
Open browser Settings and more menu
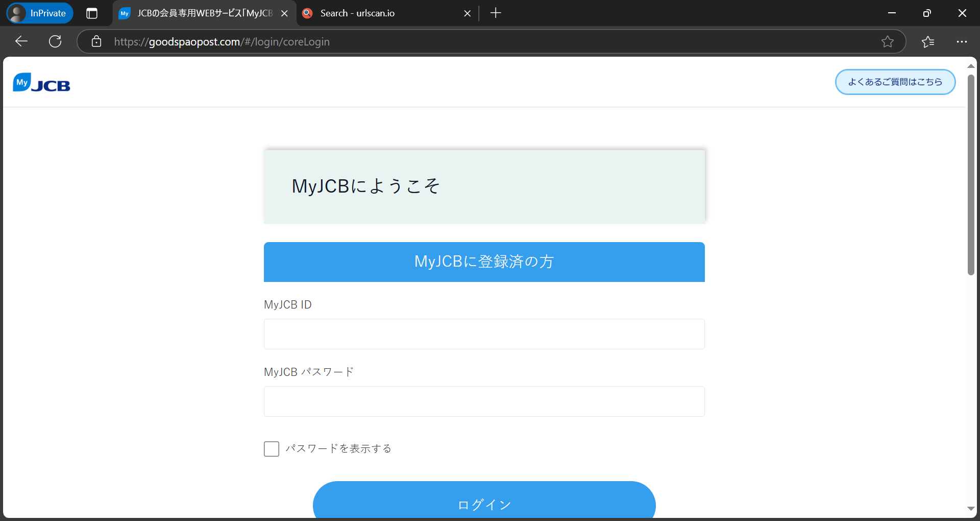pyautogui.click(x=962, y=41)
